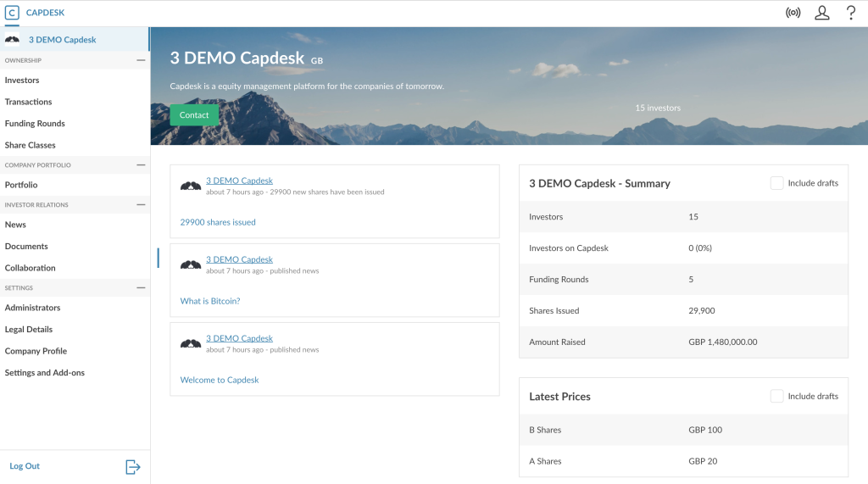This screenshot has height=484, width=868.
Task: Click the Latest Prices heading
Action: pyautogui.click(x=559, y=397)
